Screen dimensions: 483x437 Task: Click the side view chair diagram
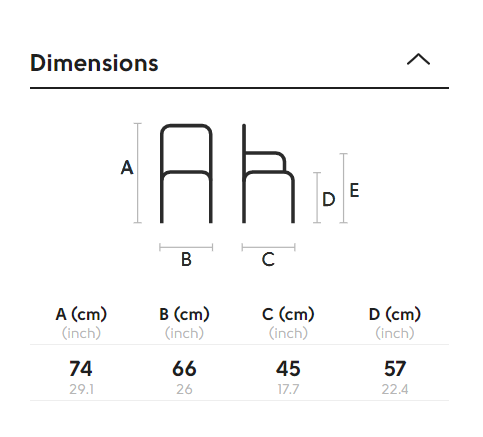268,173
